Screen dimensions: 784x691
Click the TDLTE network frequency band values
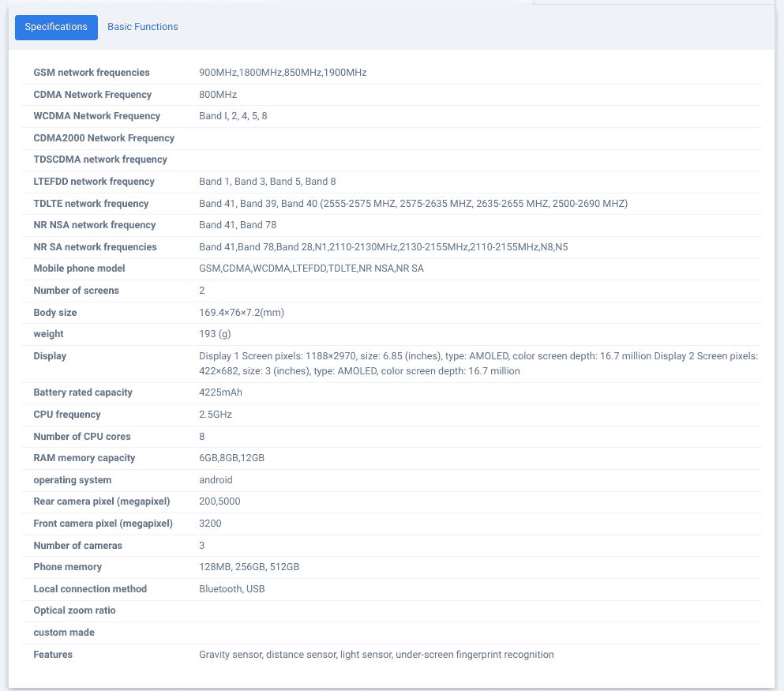click(413, 204)
